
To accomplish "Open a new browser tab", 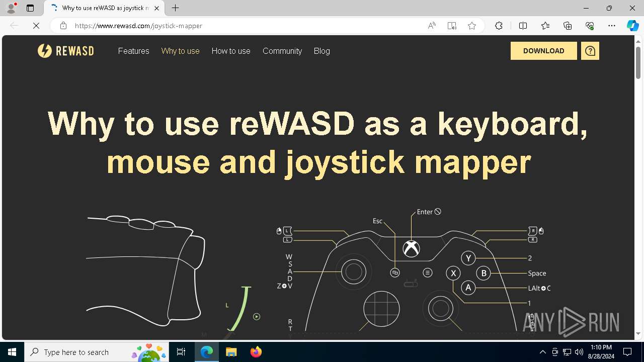I will [175, 8].
